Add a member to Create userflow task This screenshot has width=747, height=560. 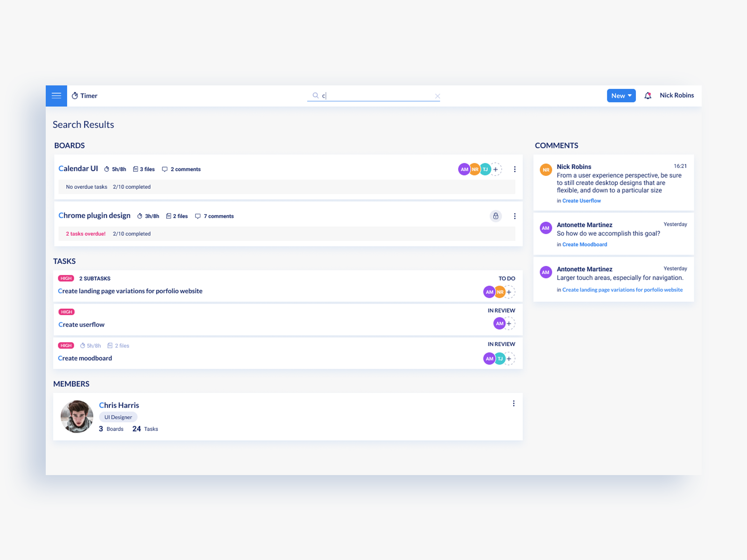[x=509, y=323]
